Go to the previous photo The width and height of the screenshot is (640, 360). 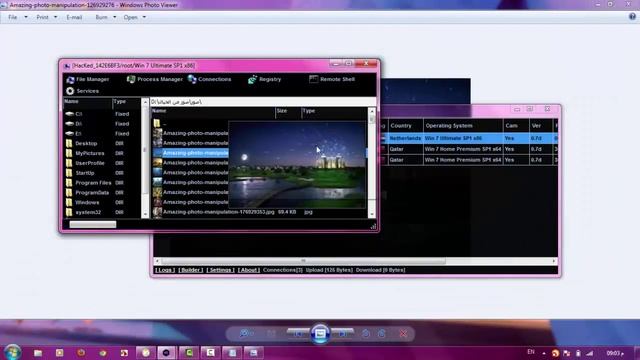(298, 334)
